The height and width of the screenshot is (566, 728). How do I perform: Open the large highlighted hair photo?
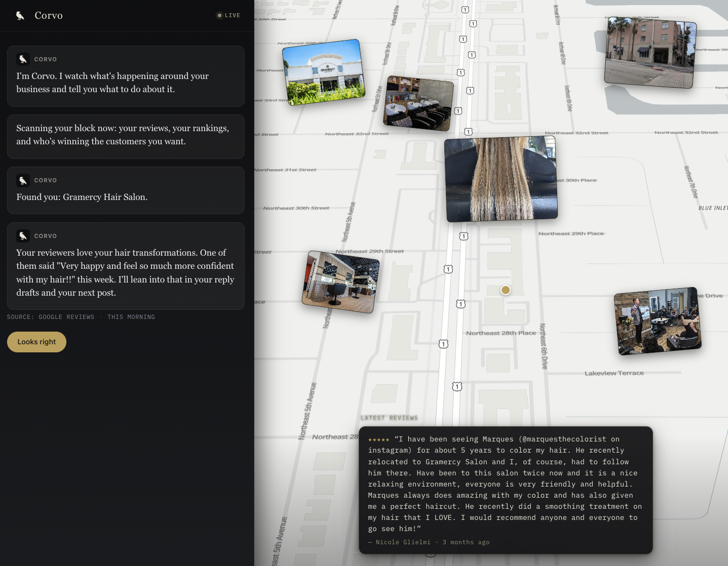[x=501, y=179]
